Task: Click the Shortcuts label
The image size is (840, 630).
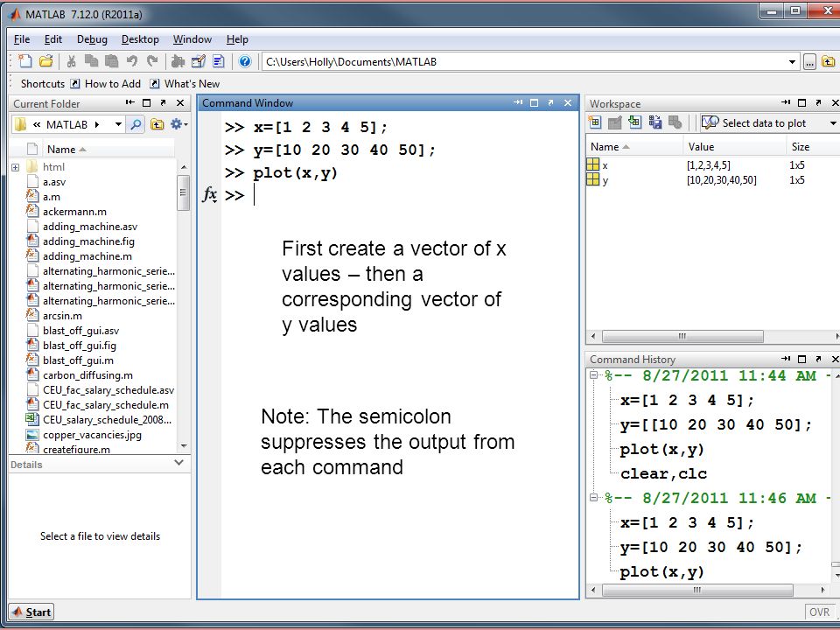Action: [x=42, y=84]
